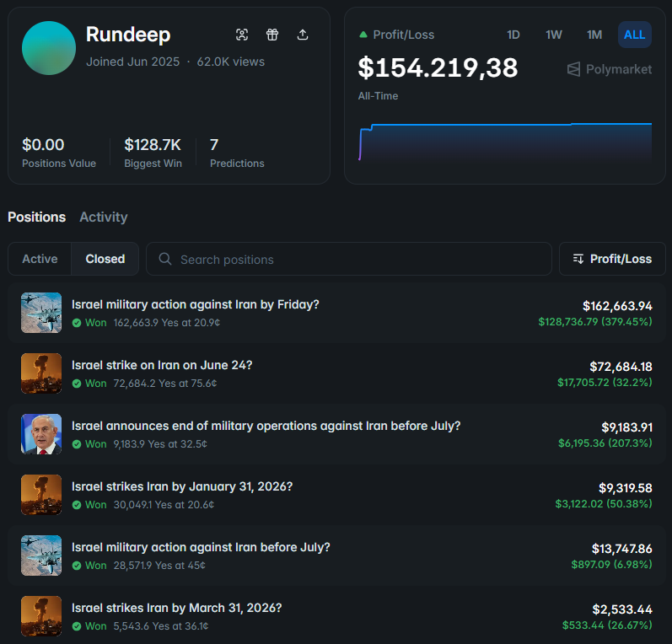Open 'Israel military action against Iran by Friday?'
This screenshot has width=672, height=644.
coord(196,304)
